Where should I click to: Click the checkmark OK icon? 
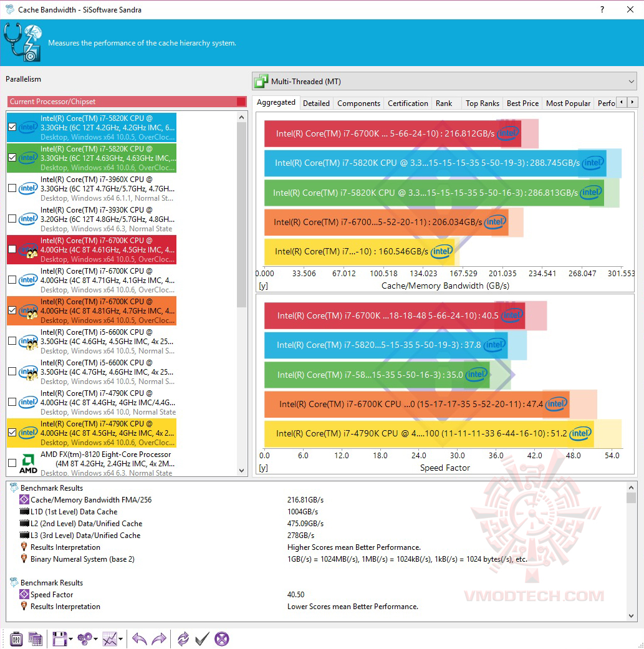(202, 638)
